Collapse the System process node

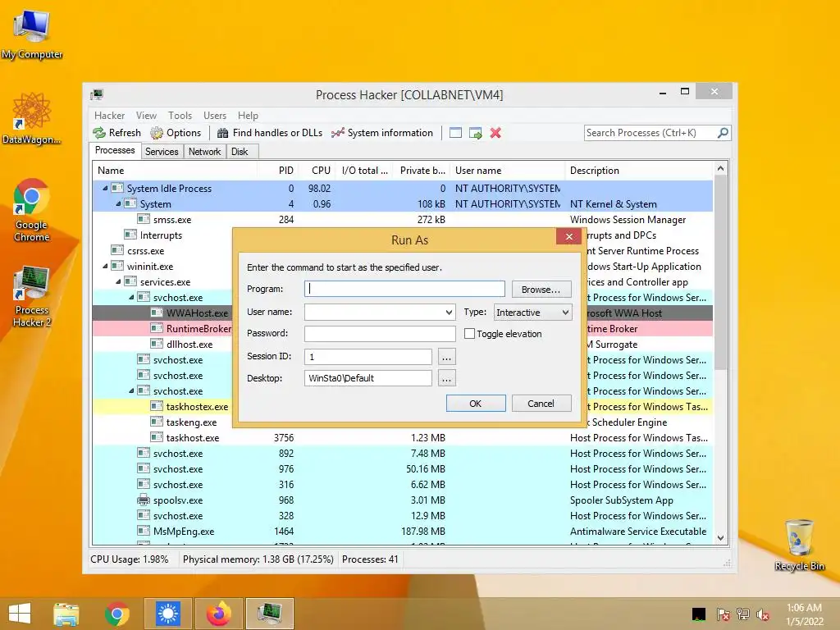[x=118, y=203]
